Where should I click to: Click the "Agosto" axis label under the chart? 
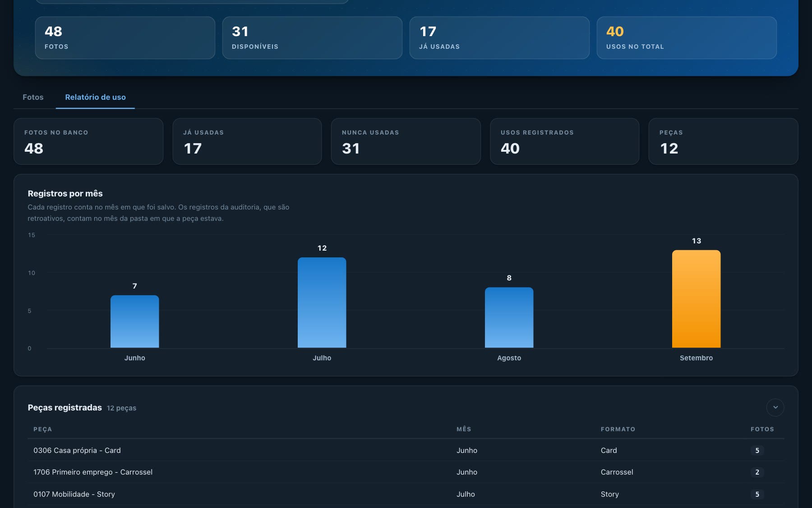tap(509, 358)
